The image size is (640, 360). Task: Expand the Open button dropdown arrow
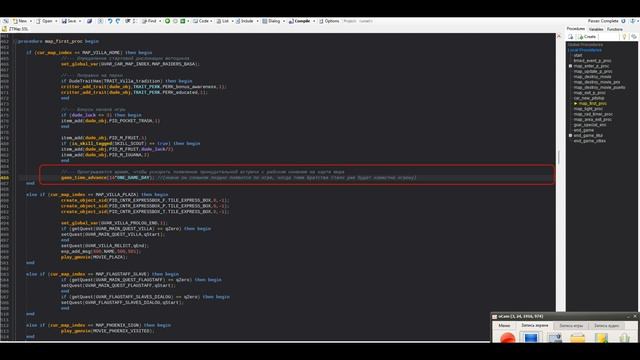pos(56,21)
